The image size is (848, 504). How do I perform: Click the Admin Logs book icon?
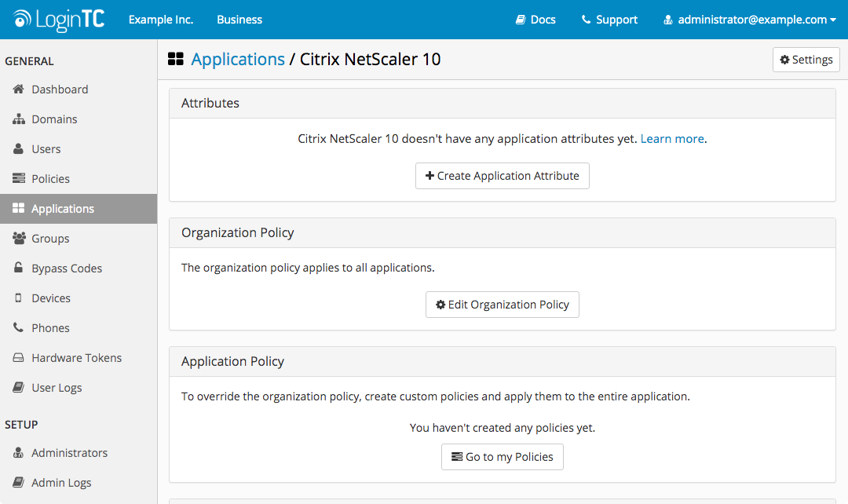point(18,482)
